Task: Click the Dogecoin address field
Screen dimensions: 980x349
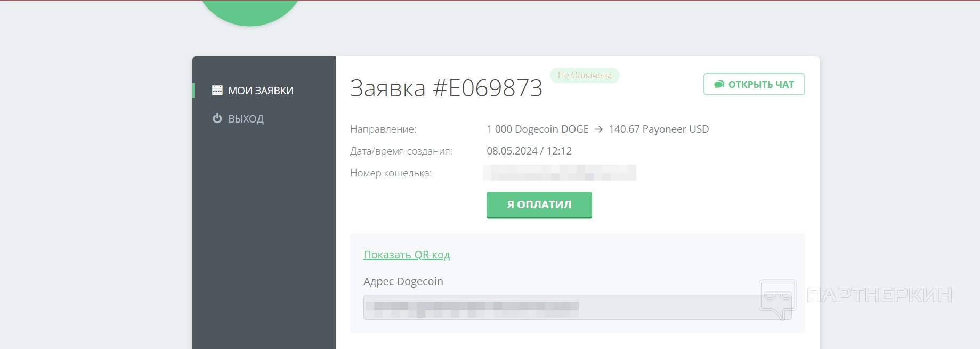Action: [x=577, y=307]
